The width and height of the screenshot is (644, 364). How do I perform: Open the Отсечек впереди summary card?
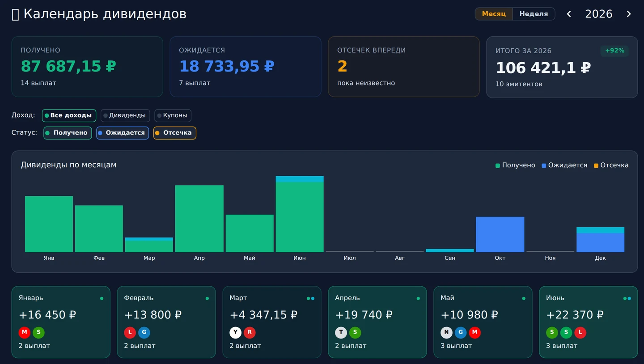coord(404,67)
